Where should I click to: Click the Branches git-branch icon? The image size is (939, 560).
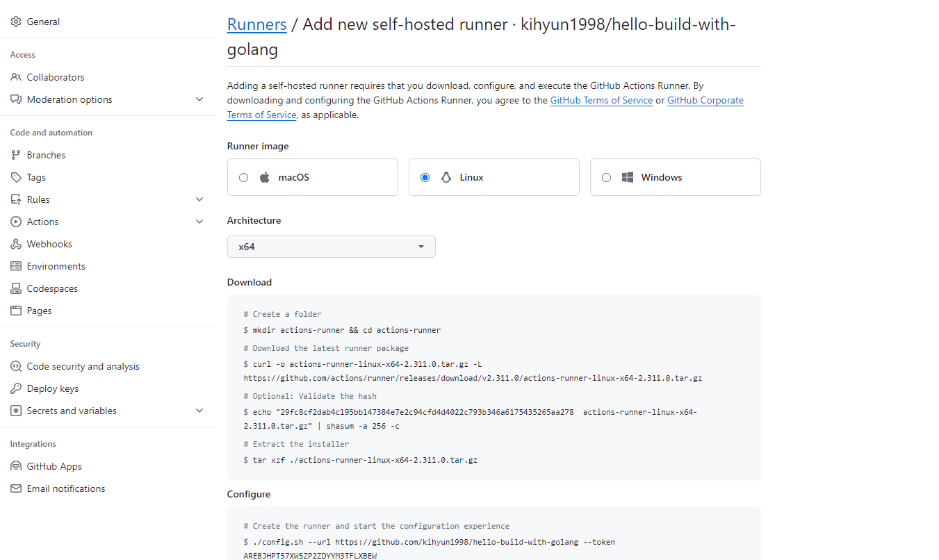point(16,155)
